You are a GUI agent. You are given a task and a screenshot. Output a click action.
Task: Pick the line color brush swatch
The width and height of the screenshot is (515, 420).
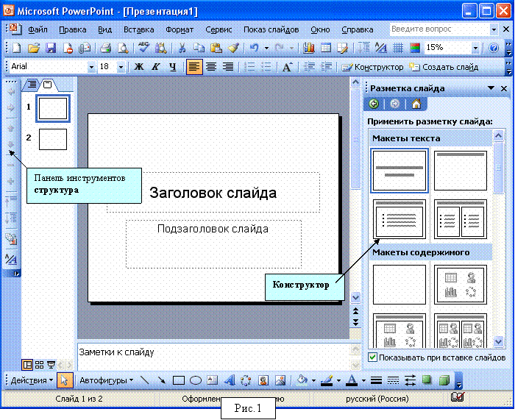tap(327, 380)
